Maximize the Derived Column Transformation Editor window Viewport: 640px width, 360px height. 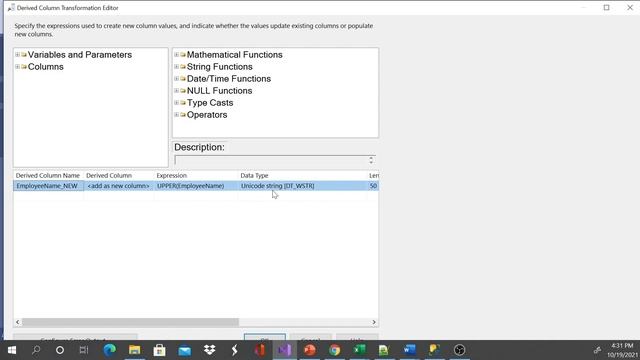coord(607,7)
